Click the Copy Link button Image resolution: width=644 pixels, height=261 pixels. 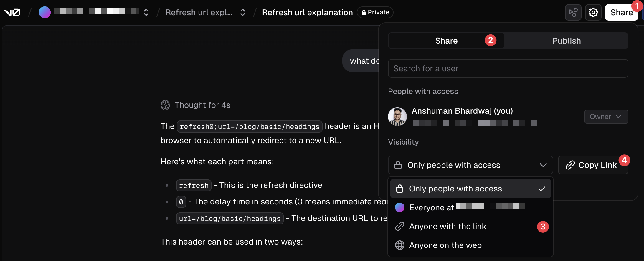point(593,165)
